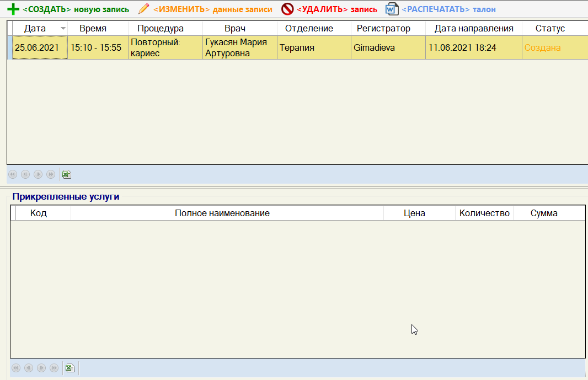Click the Цена column header
This screenshot has height=380, width=588.
(x=414, y=213)
